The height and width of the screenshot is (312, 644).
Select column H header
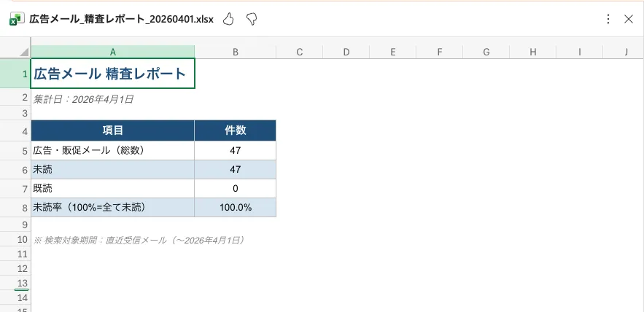[x=532, y=52]
